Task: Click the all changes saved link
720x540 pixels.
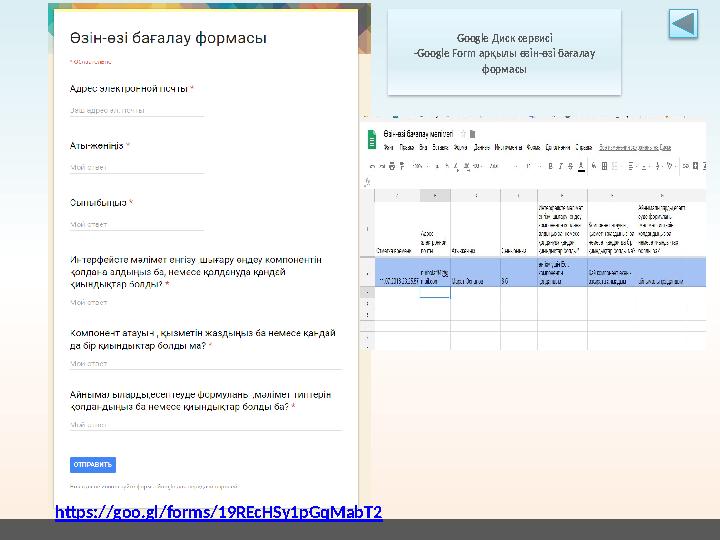Action: coord(635,147)
